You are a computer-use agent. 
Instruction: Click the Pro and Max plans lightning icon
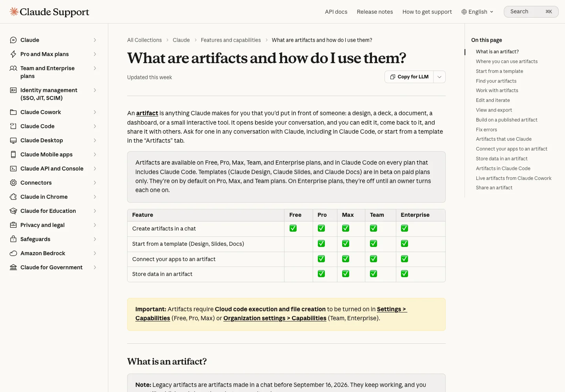pos(13,54)
